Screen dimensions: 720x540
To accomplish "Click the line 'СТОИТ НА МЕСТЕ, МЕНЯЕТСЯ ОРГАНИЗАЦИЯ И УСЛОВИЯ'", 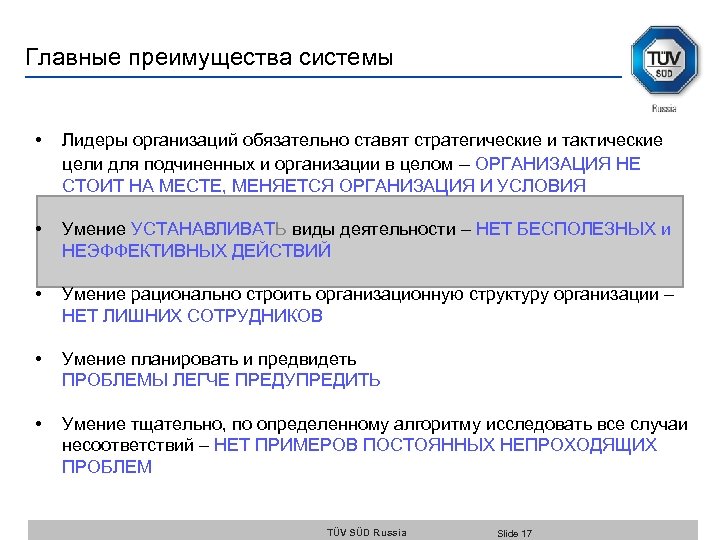I will coord(324,186).
